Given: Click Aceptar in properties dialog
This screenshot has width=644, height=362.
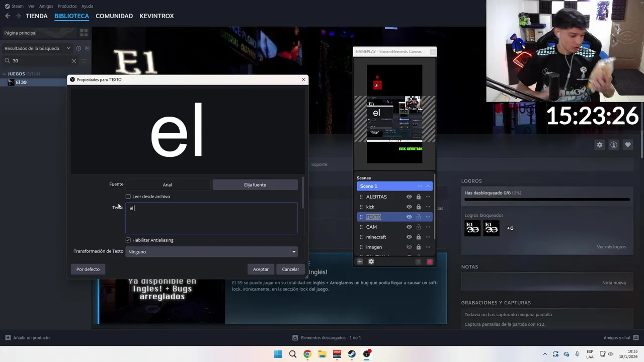Looking at the screenshot, I should [x=261, y=269].
